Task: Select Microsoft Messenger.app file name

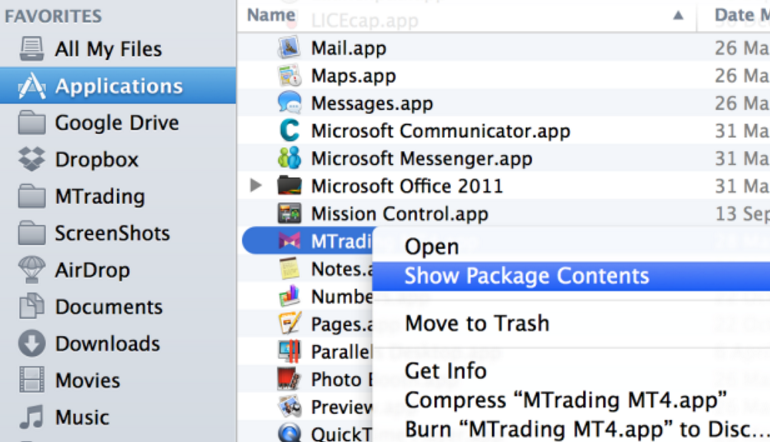Action: click(422, 159)
